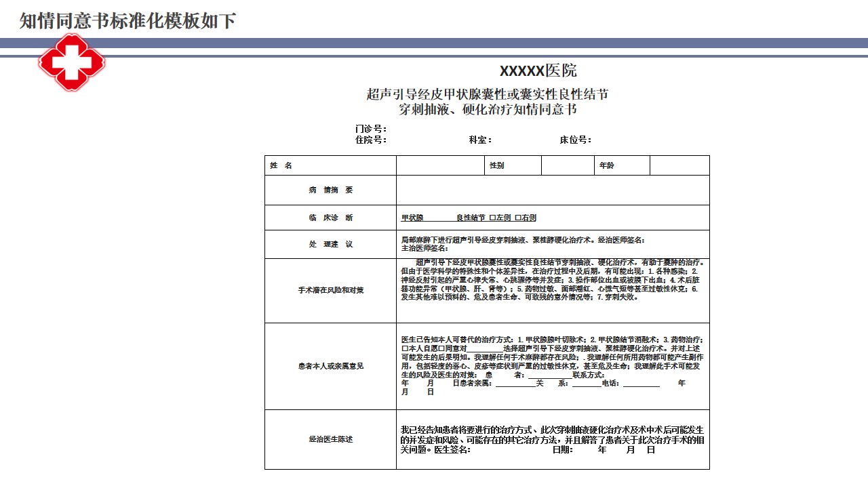
Task: Click the blank line after 关系:
Action: [x=587, y=385]
